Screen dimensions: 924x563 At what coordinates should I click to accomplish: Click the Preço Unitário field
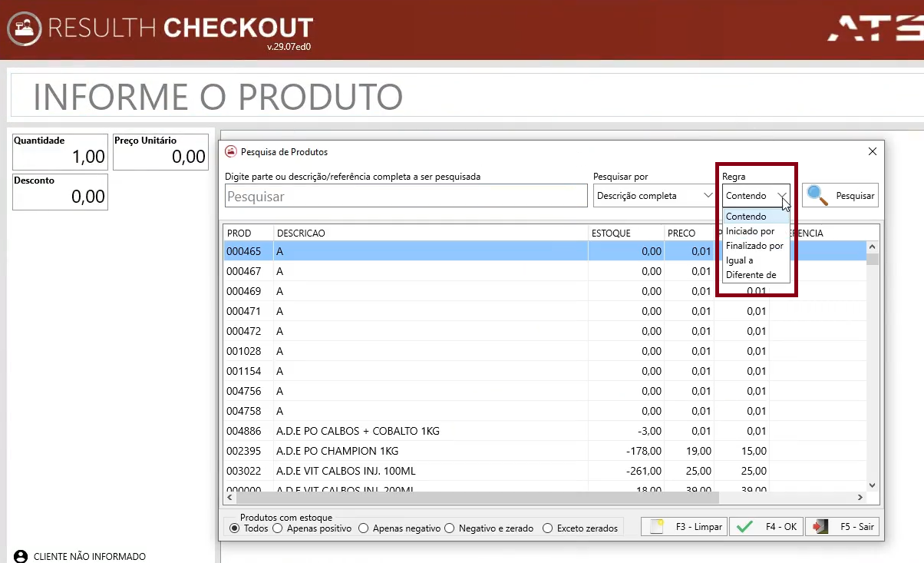[x=161, y=151]
